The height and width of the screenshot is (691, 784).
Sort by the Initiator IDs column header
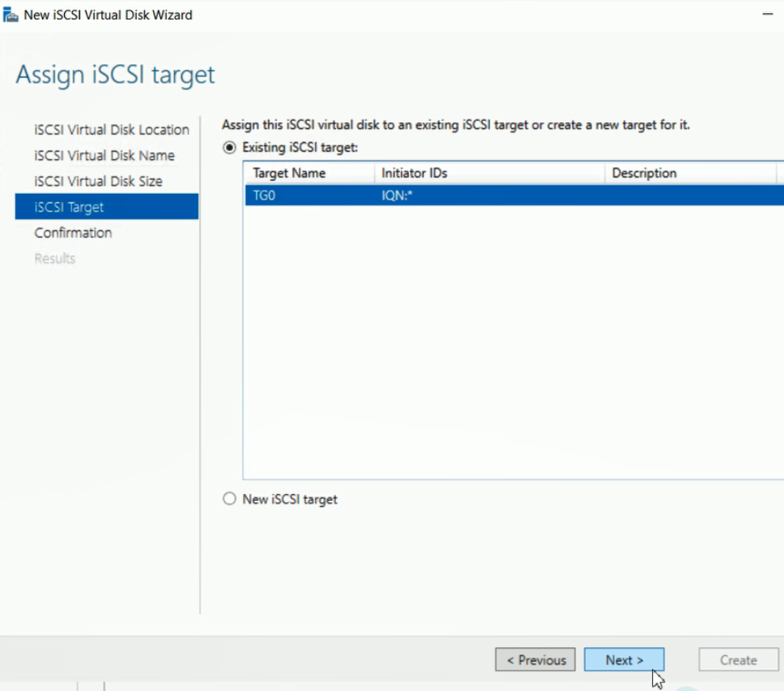[489, 173]
